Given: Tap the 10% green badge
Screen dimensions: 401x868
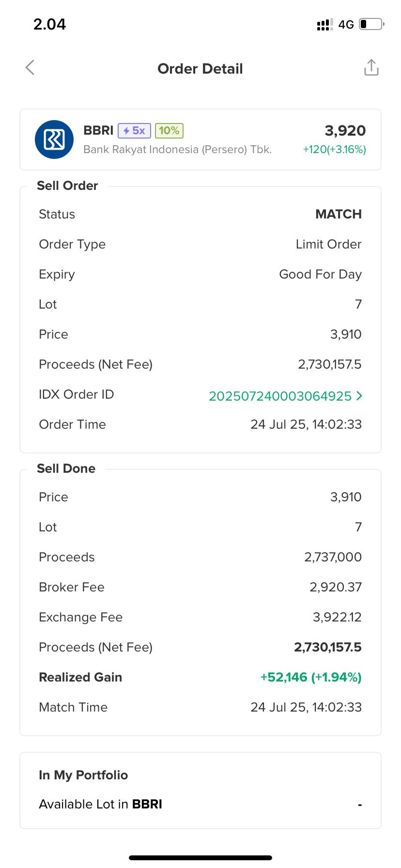Looking at the screenshot, I should click(x=169, y=131).
